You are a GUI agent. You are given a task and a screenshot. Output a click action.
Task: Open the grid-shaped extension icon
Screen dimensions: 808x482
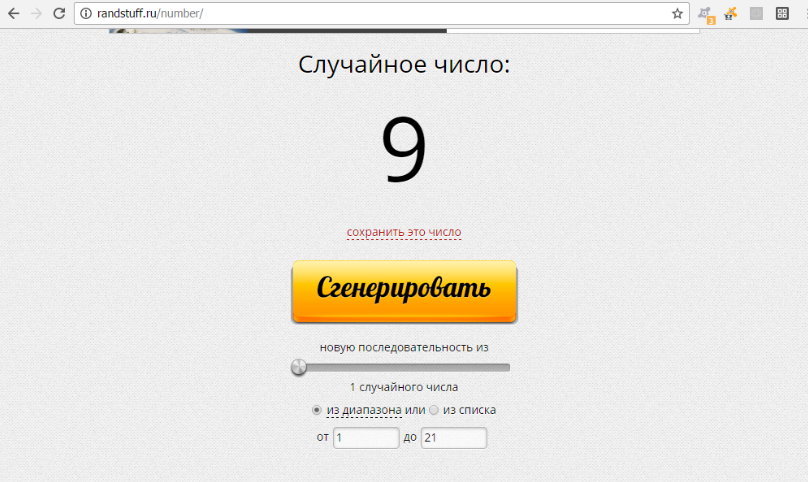782,14
